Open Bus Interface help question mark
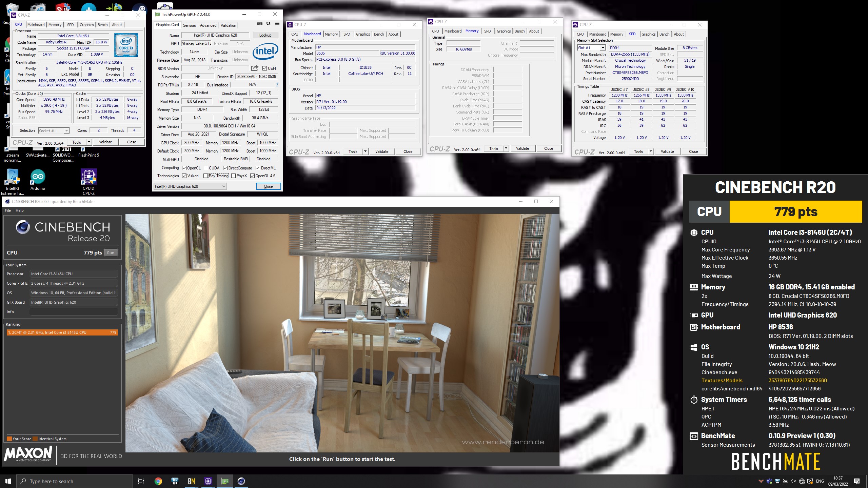The width and height of the screenshot is (868, 488). [277, 85]
